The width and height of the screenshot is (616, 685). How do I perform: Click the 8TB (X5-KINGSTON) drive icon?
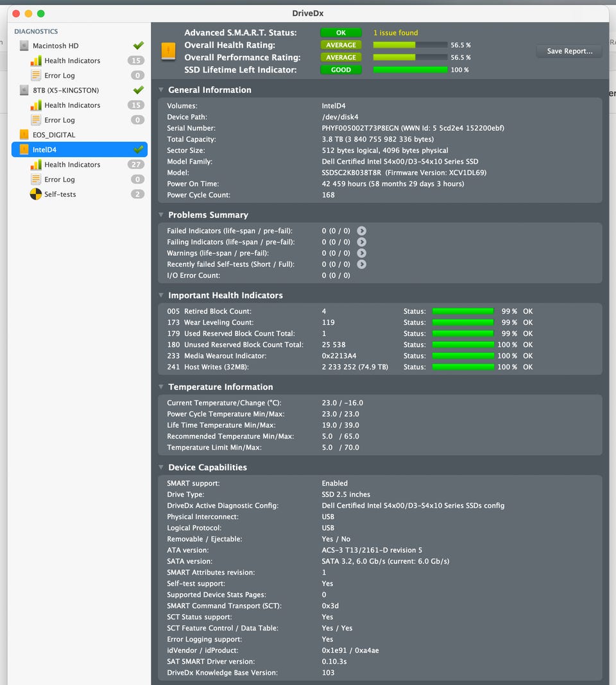(24, 90)
